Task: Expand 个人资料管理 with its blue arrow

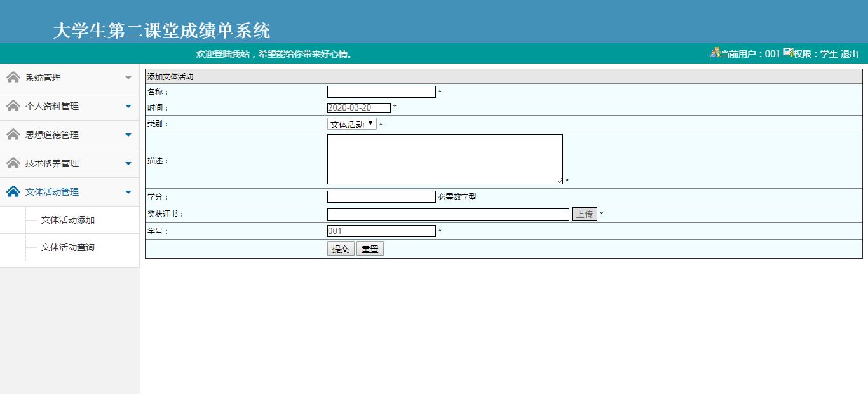Action: pos(128,107)
